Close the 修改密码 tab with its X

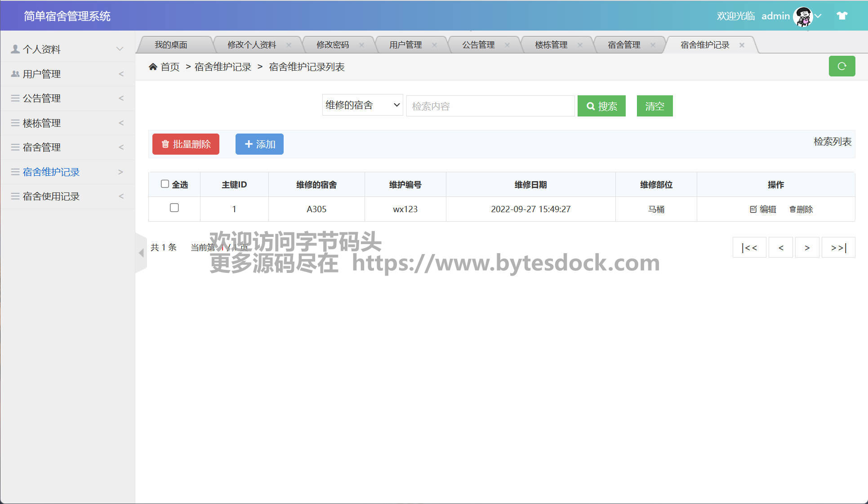pos(361,45)
